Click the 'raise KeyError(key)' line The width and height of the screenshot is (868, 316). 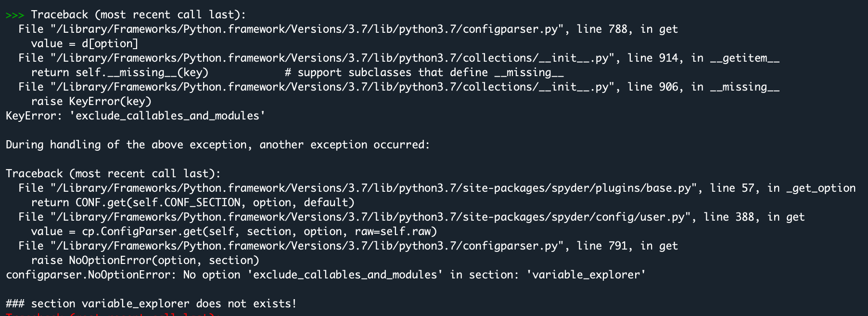tap(91, 102)
